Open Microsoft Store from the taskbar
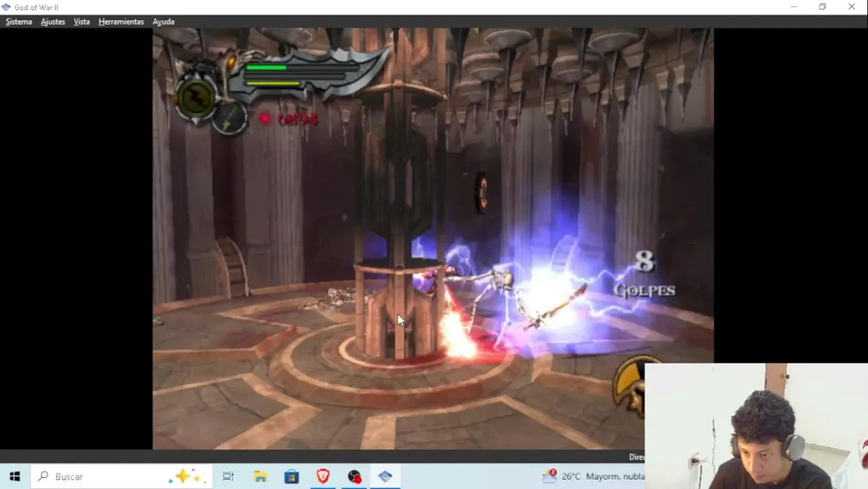The image size is (868, 489). click(291, 477)
